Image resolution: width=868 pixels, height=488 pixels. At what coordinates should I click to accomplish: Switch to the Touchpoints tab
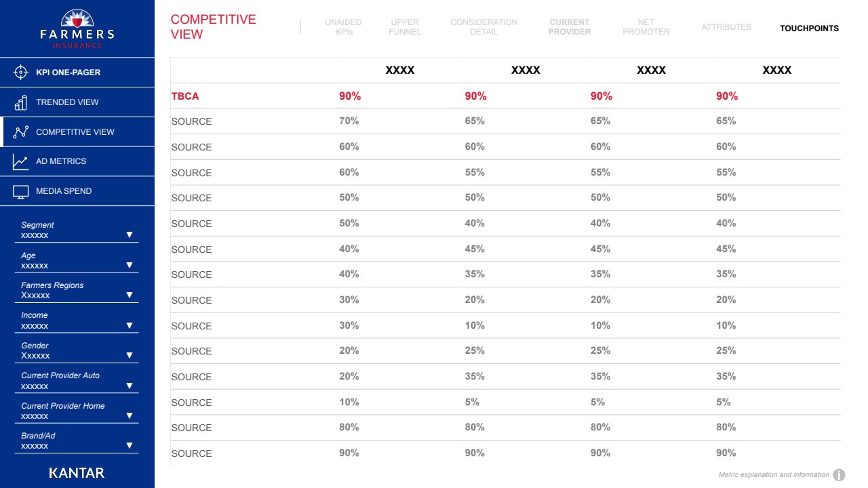point(809,28)
